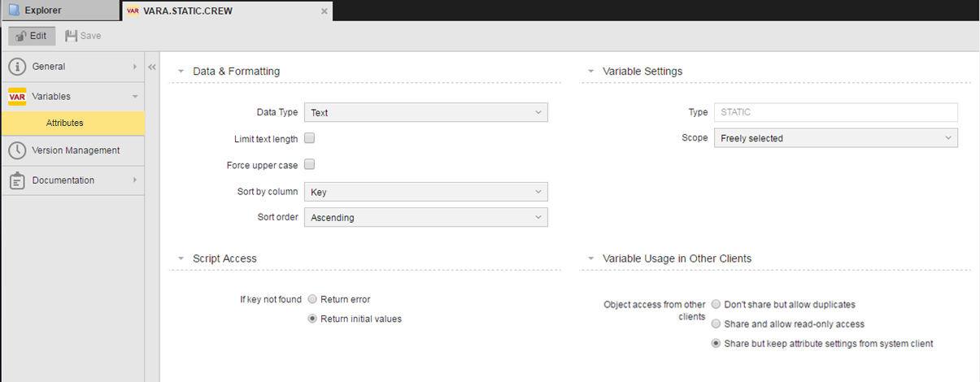Click the General info icon in sidebar
Viewport: 980px width, 382px height.
tap(17, 67)
